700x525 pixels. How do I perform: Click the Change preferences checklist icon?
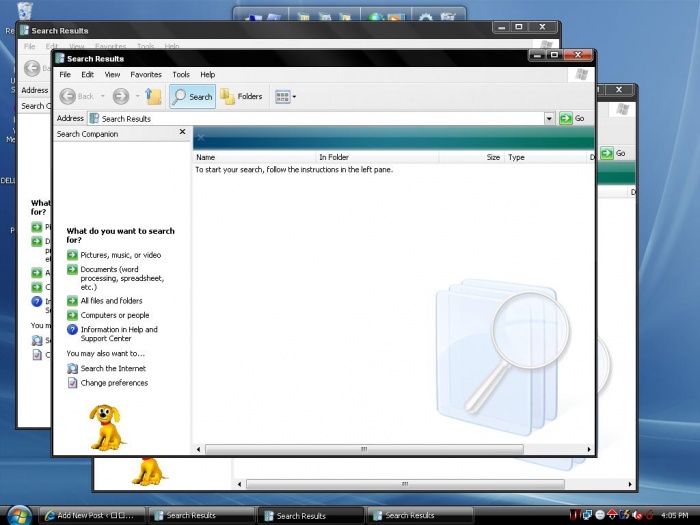tap(72, 383)
